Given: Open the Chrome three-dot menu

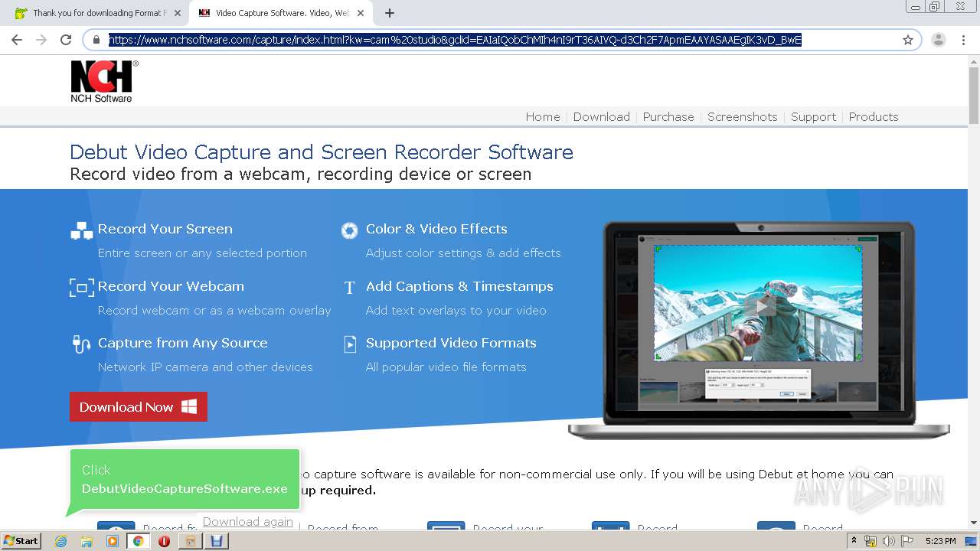Looking at the screenshot, I should 963,40.
